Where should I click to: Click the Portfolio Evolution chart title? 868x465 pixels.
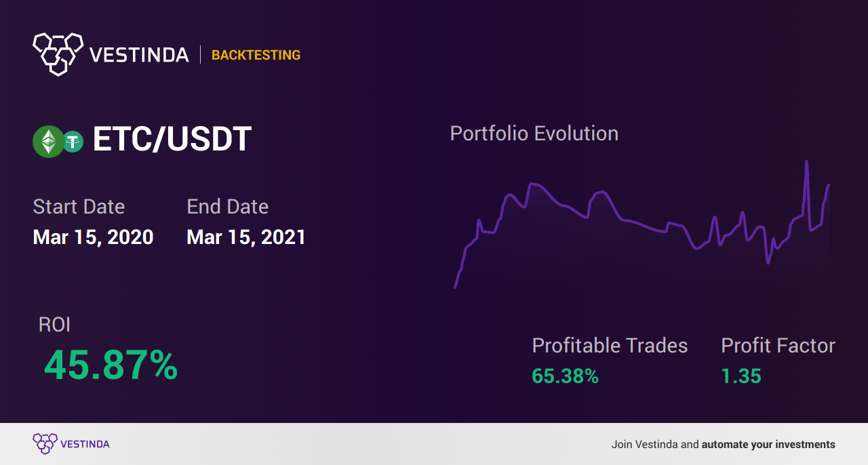click(x=534, y=133)
